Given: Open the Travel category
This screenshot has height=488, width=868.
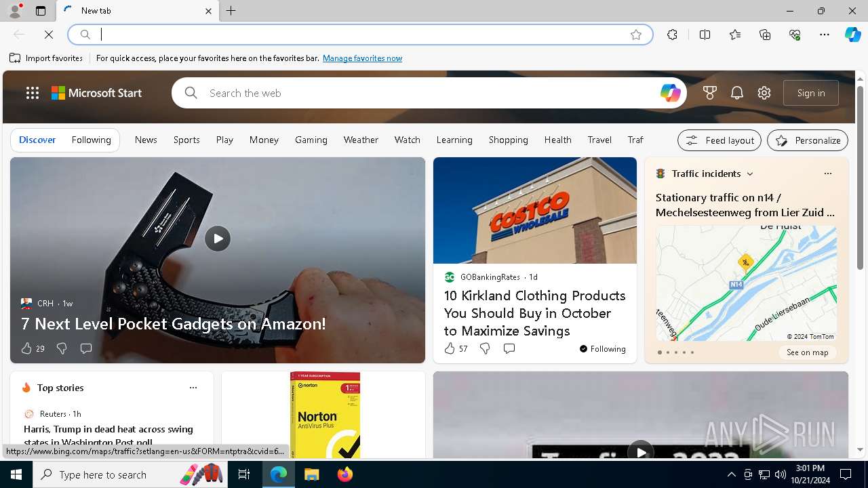Looking at the screenshot, I should (599, 140).
